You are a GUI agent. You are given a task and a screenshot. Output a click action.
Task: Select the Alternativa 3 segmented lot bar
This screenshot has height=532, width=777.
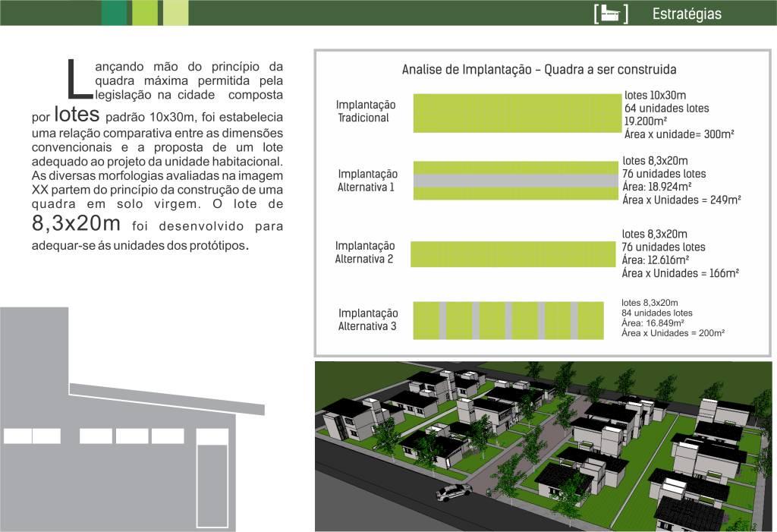pos(515,320)
